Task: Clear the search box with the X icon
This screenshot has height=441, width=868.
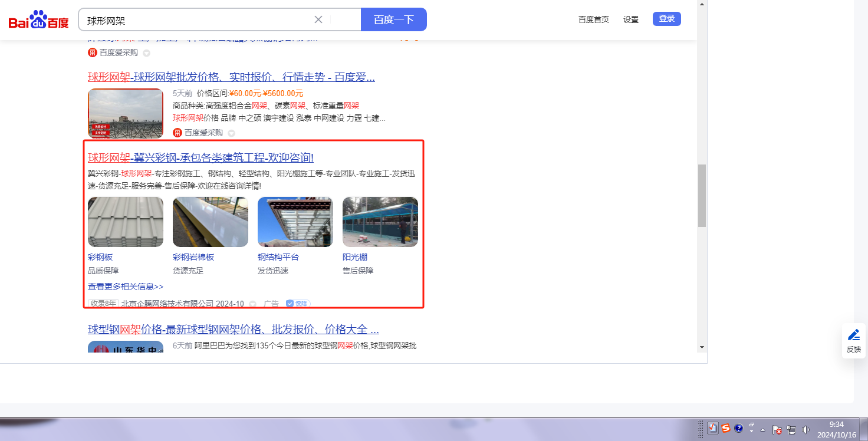Action: tap(318, 19)
